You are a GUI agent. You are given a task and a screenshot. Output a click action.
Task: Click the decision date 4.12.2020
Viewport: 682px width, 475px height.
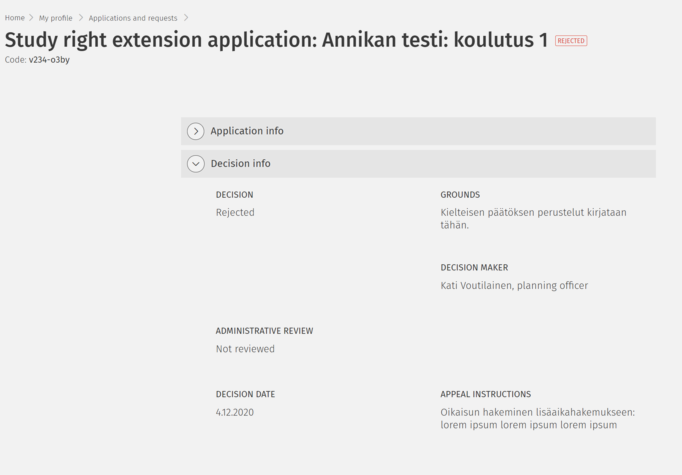tap(235, 412)
